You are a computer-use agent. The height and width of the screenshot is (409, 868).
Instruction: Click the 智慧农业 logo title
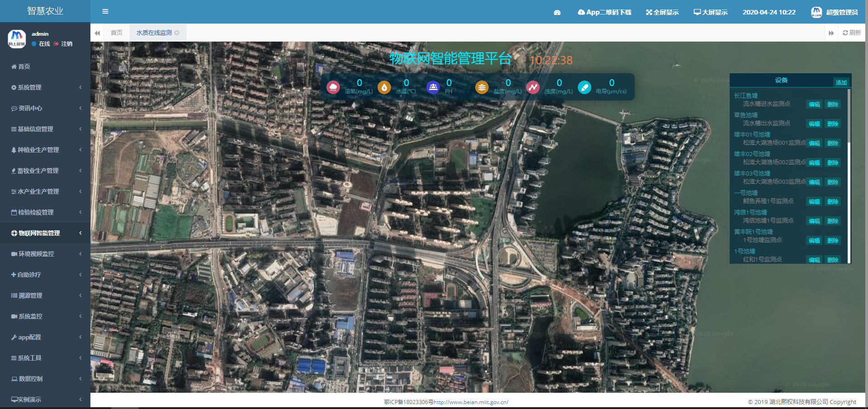(x=45, y=11)
